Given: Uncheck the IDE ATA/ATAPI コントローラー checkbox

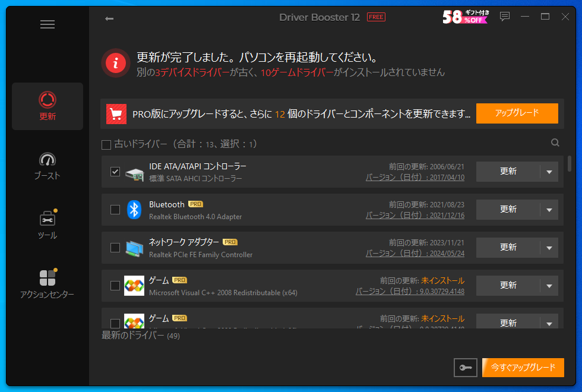Looking at the screenshot, I should [115, 172].
